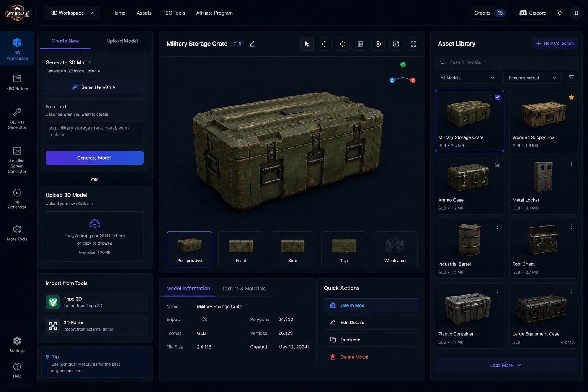
Task: Open the user avatar D menu
Action: pos(576,13)
